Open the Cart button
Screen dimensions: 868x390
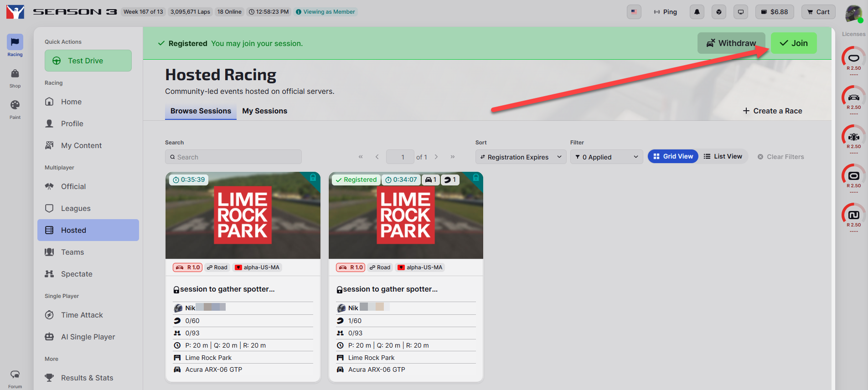coord(818,12)
